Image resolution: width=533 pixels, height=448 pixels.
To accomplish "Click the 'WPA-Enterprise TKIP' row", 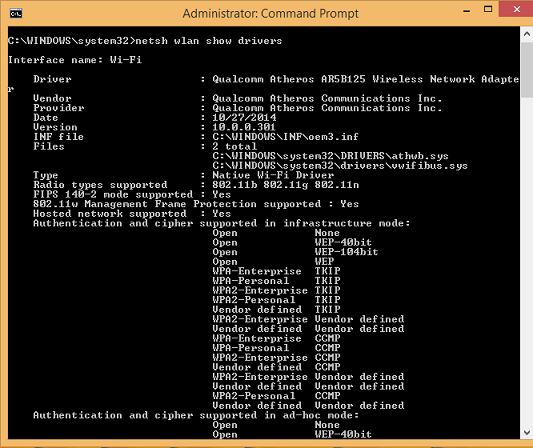I will (276, 271).
